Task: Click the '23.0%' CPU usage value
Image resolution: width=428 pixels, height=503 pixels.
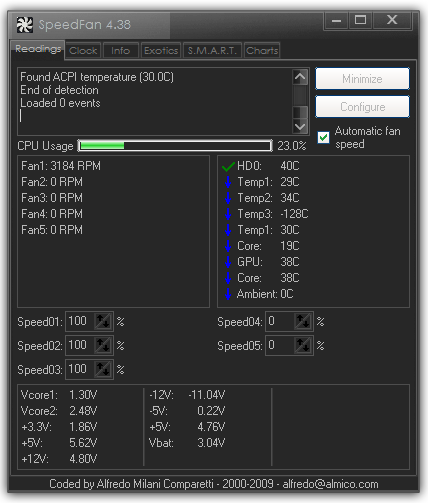Action: click(x=292, y=146)
